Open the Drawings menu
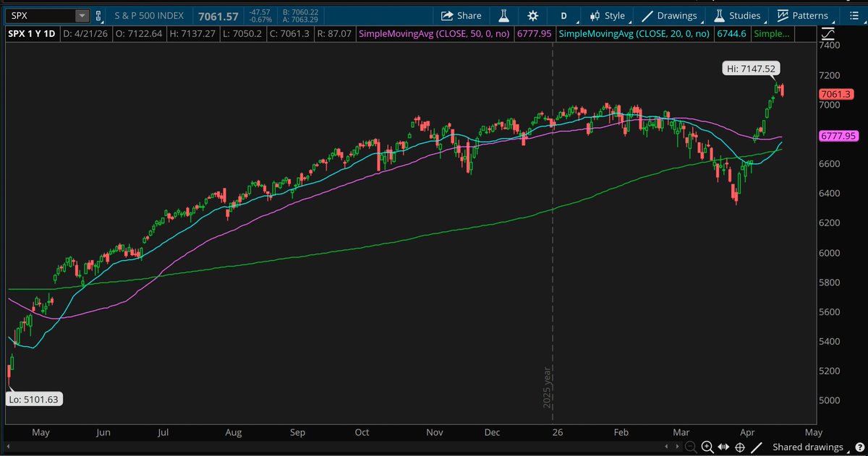The width and height of the screenshot is (868, 456). pos(668,15)
